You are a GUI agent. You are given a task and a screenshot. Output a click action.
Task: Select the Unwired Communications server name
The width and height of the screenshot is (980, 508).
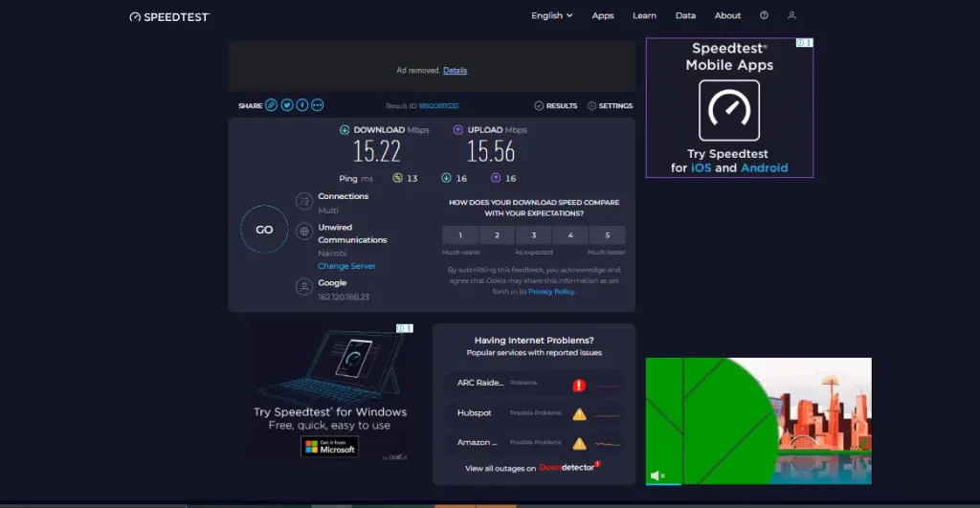[x=352, y=233]
